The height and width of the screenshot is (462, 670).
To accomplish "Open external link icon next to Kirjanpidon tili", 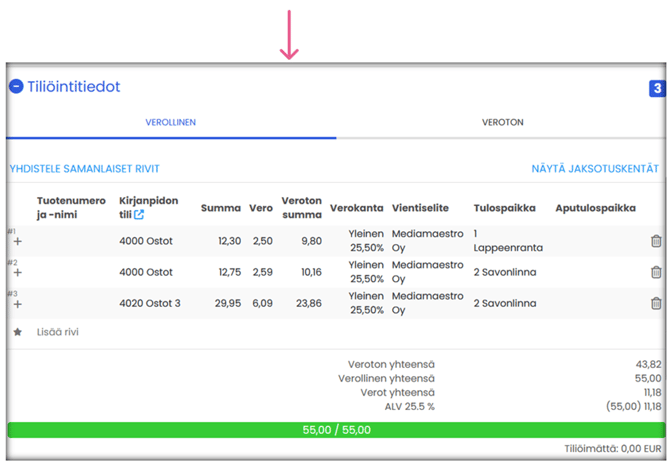I will pos(139,215).
